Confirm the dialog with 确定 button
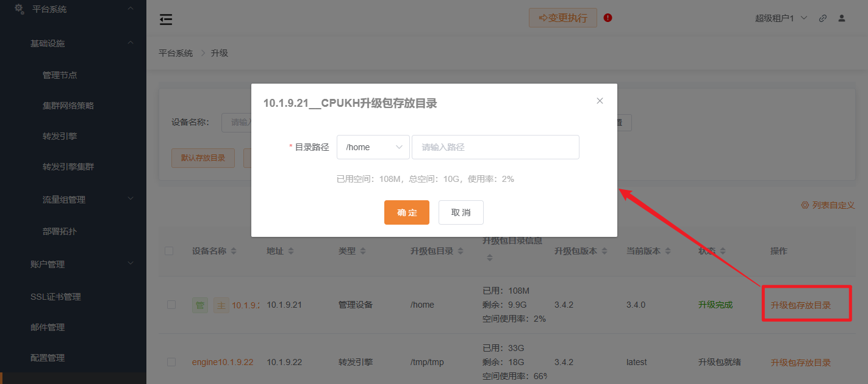This screenshot has width=868, height=384. pyautogui.click(x=406, y=212)
